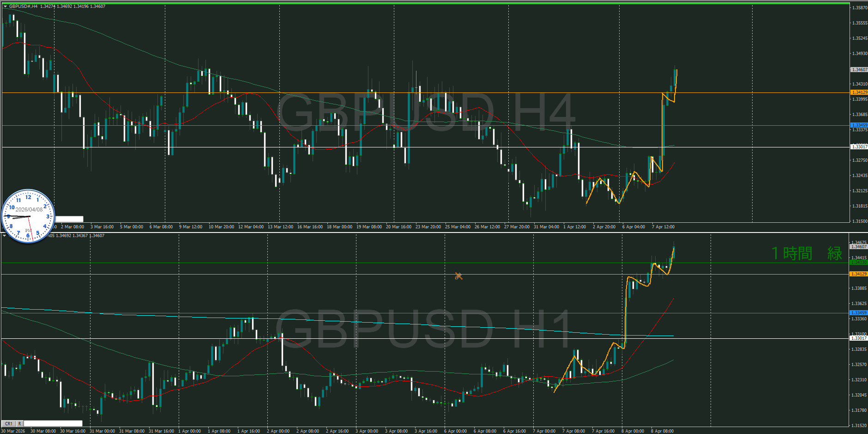Click the white input box beside the clock

(69, 219)
